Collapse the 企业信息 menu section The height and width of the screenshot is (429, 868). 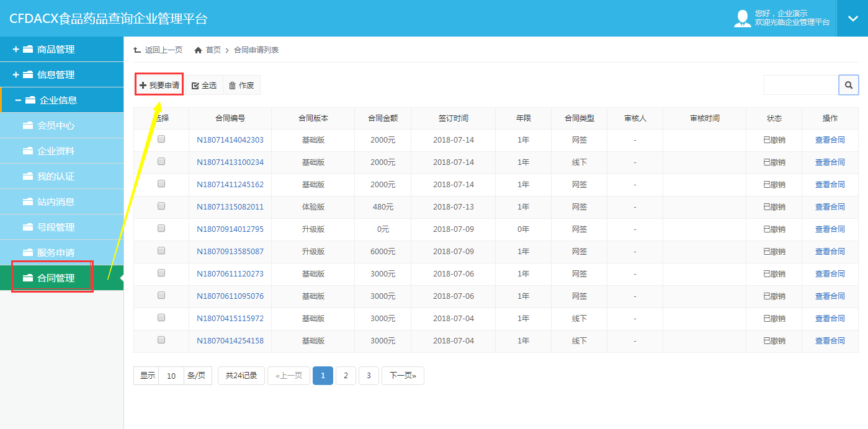61,100
